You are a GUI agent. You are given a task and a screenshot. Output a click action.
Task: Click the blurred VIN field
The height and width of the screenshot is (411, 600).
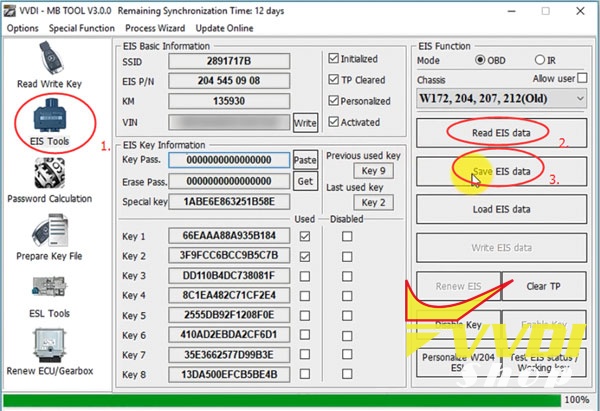click(229, 122)
